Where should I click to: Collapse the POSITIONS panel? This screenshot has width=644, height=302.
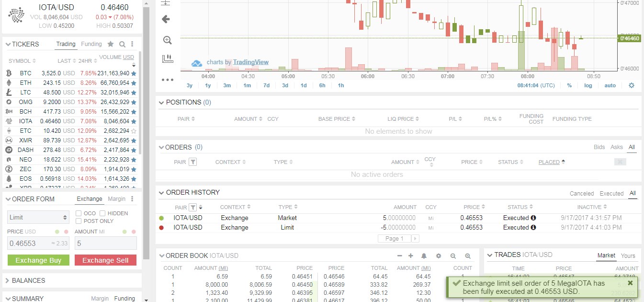pyautogui.click(x=160, y=102)
